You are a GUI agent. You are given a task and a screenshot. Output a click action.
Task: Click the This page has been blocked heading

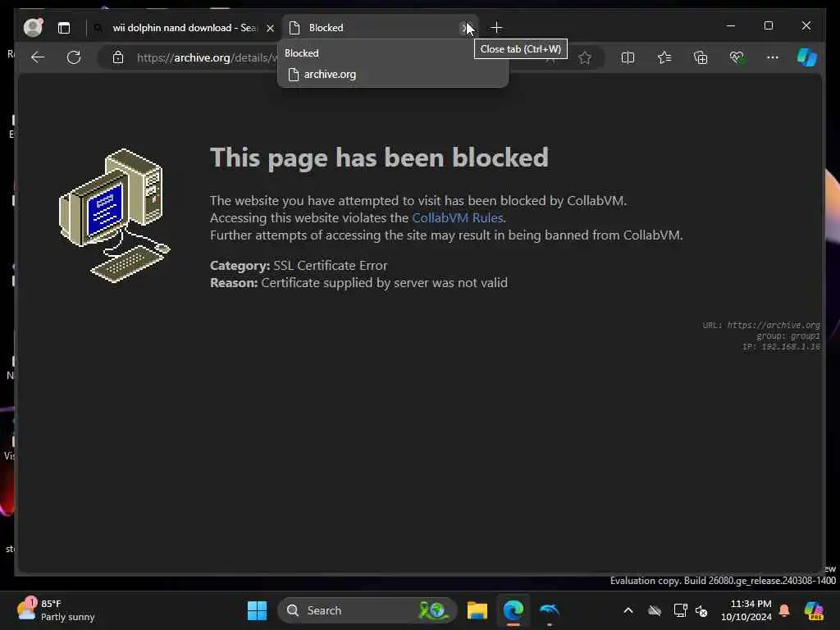pos(379,157)
